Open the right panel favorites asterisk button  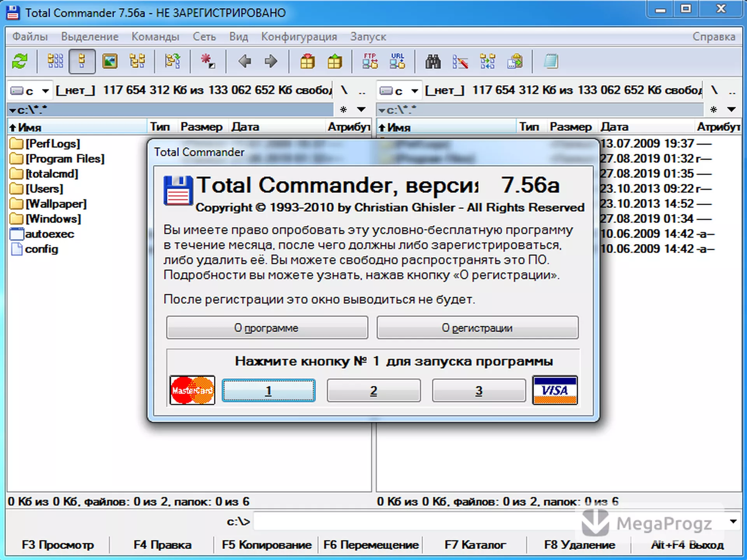[713, 109]
